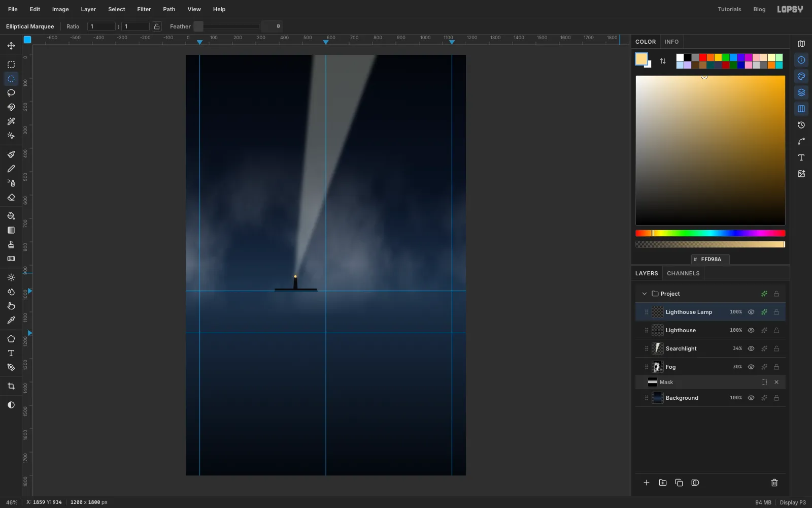The height and width of the screenshot is (508, 812).
Task: Choose the Text tool in left toolbar
Action: tap(11, 353)
